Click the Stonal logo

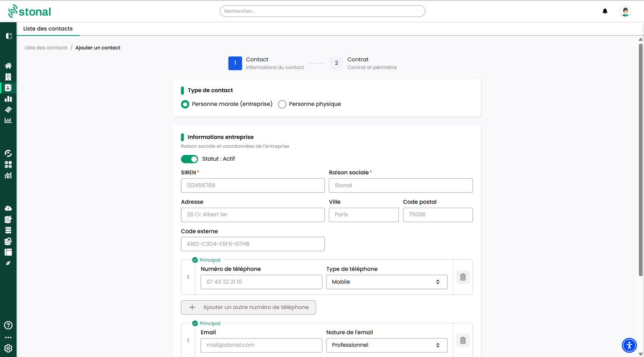[x=30, y=11]
